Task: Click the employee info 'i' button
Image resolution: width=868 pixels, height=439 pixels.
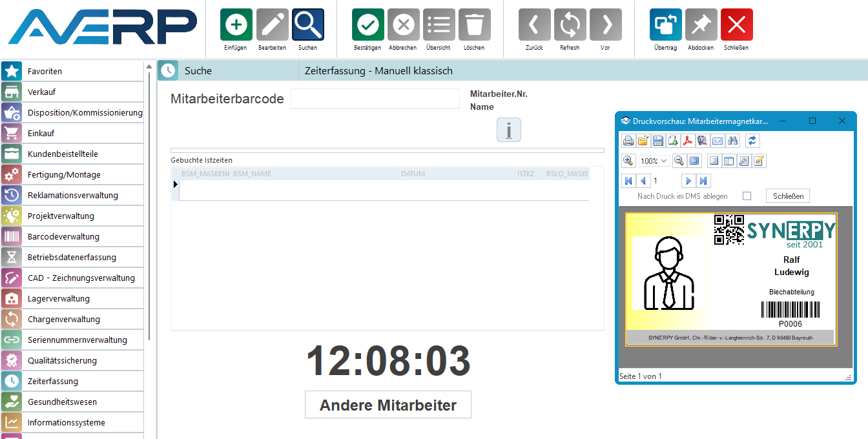Action: point(508,130)
